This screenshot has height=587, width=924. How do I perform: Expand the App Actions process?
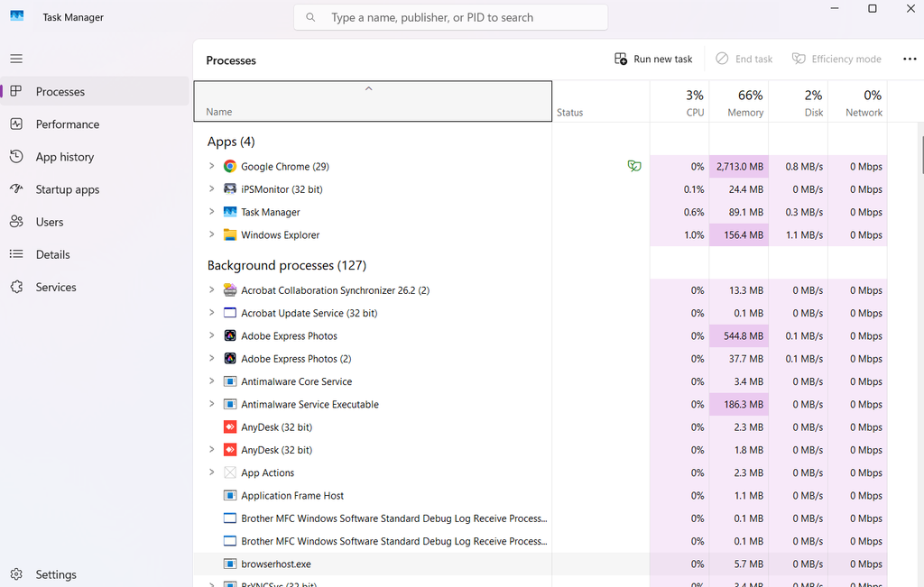211,472
